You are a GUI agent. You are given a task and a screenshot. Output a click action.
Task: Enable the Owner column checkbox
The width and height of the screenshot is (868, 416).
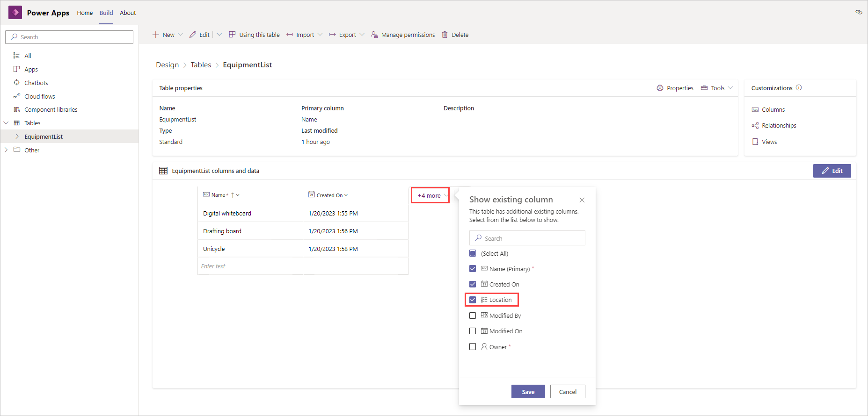(x=473, y=347)
